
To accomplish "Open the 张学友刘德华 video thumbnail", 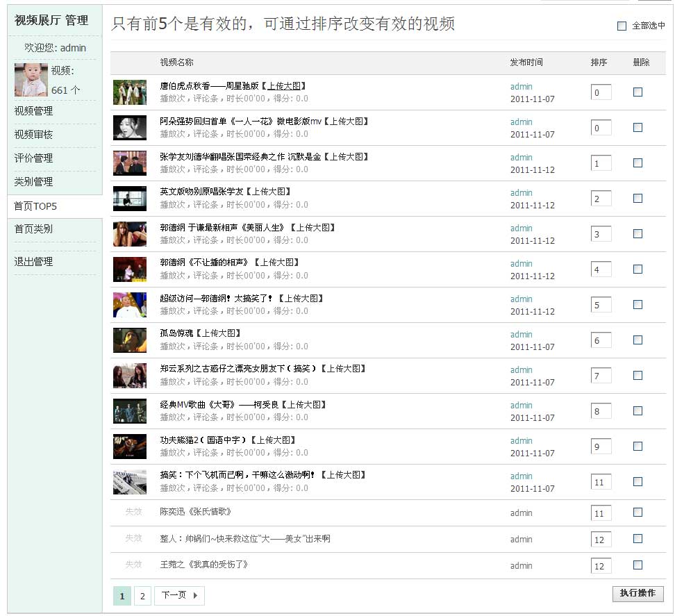I will tap(130, 163).
